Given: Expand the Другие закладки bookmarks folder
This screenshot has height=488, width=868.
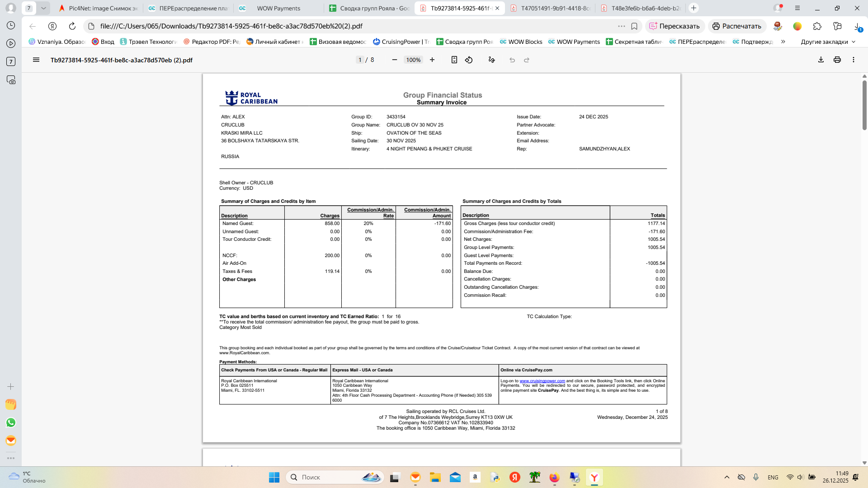Looking at the screenshot, I should click(828, 42).
